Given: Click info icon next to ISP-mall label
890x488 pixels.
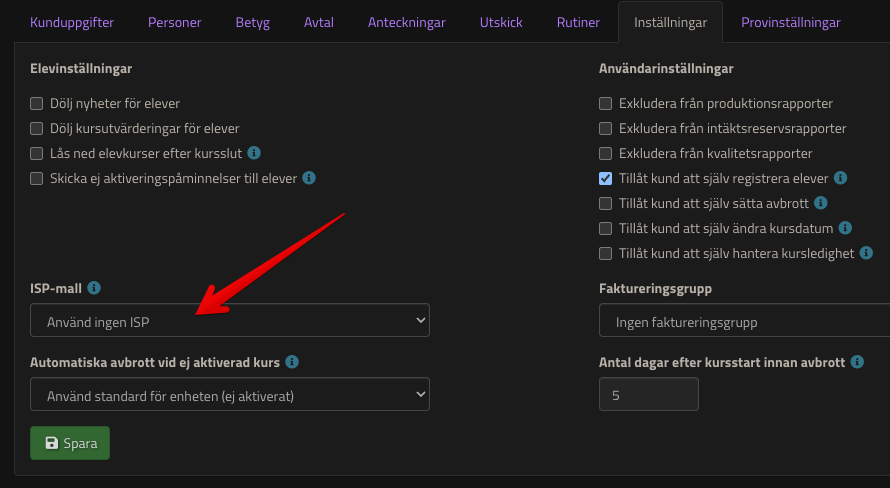Looking at the screenshot, I should [x=94, y=288].
